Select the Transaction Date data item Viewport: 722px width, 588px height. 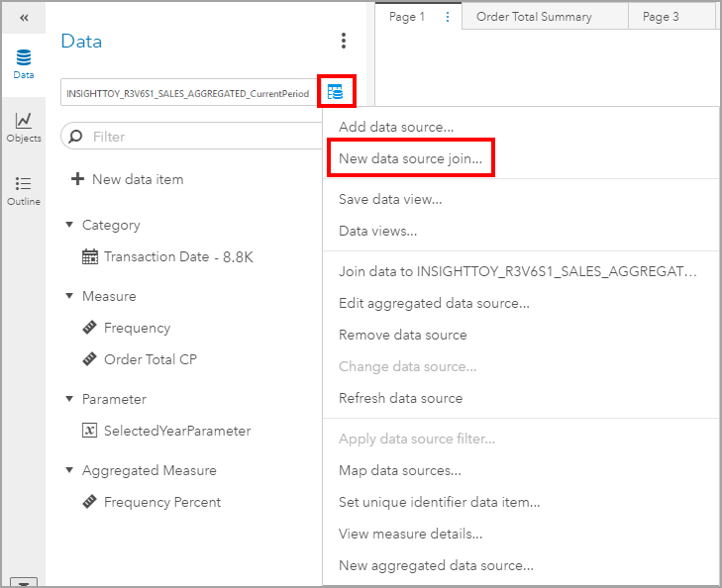coord(178,256)
